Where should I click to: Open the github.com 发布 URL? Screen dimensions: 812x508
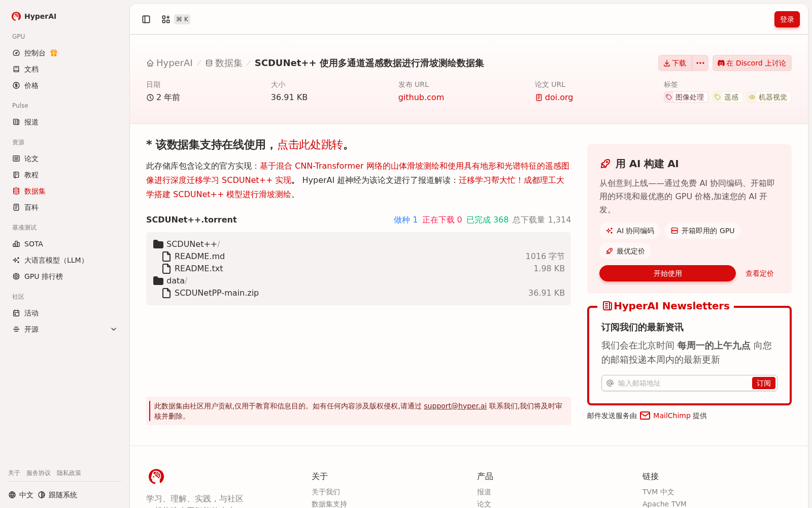tap(421, 97)
